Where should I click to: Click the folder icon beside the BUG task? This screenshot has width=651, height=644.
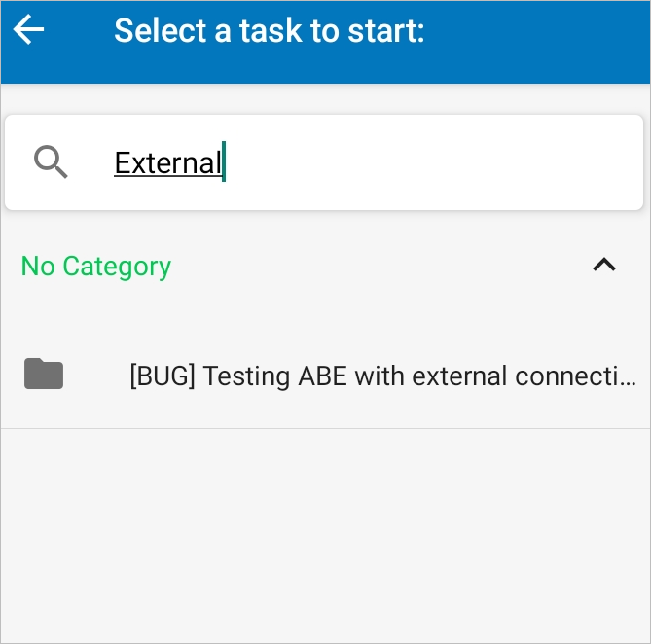44,374
